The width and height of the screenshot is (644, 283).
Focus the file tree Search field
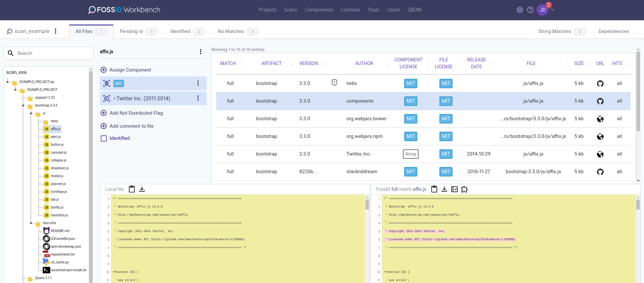[48, 53]
